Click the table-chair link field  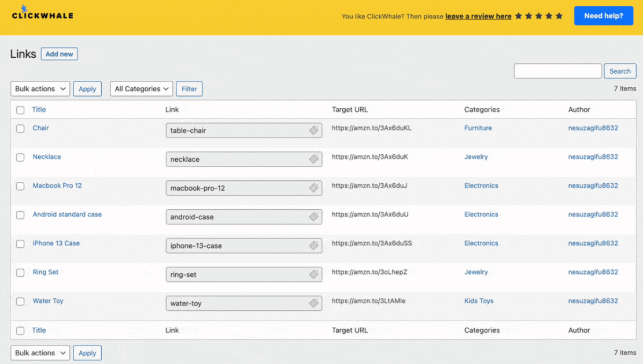click(244, 131)
